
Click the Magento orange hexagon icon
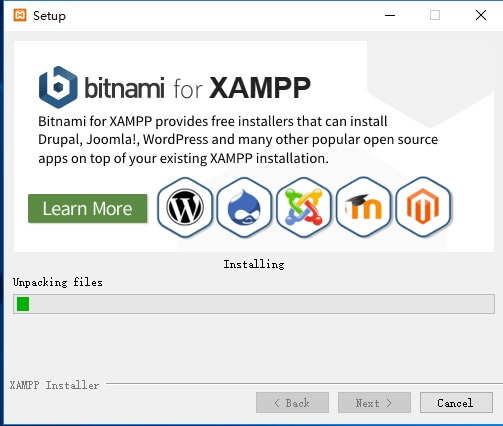coord(423,207)
